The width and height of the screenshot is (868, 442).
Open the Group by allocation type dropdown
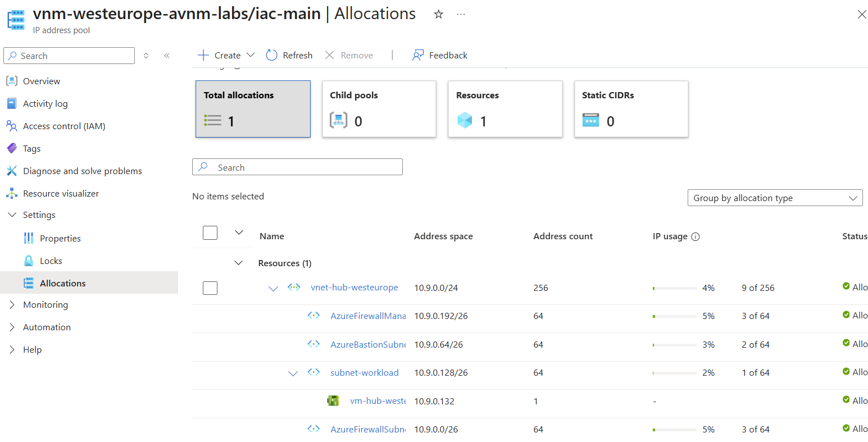[775, 198]
